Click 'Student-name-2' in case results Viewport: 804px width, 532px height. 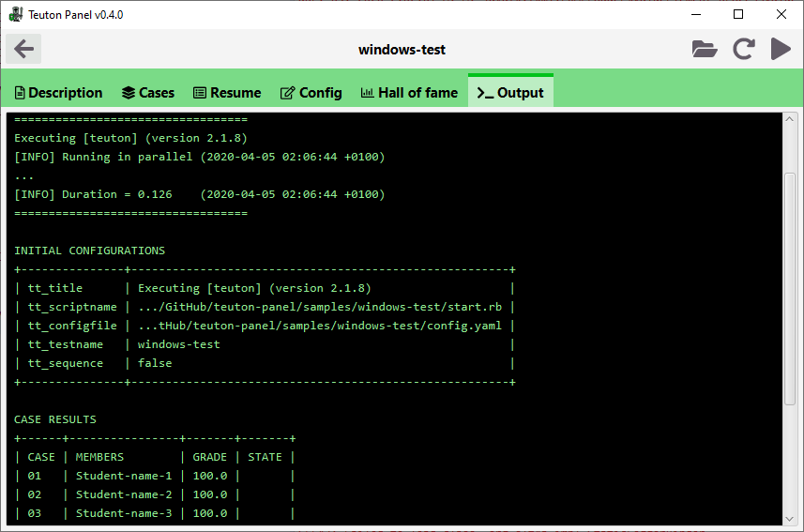[x=124, y=494]
